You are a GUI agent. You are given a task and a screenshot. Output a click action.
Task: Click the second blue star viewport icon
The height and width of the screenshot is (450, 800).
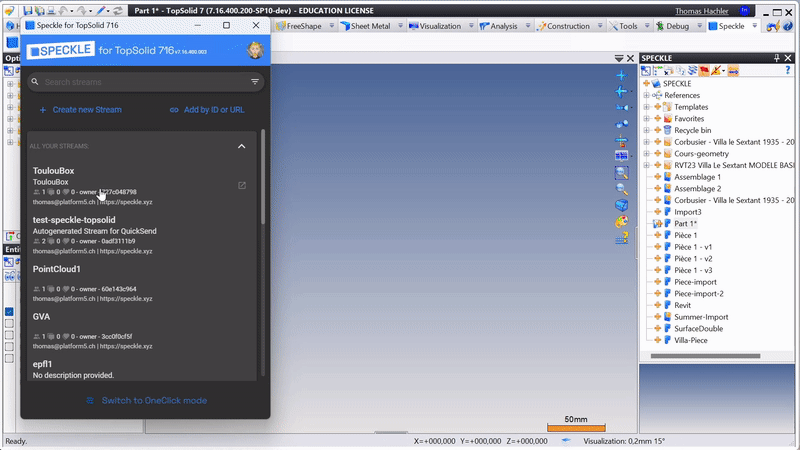click(x=621, y=91)
